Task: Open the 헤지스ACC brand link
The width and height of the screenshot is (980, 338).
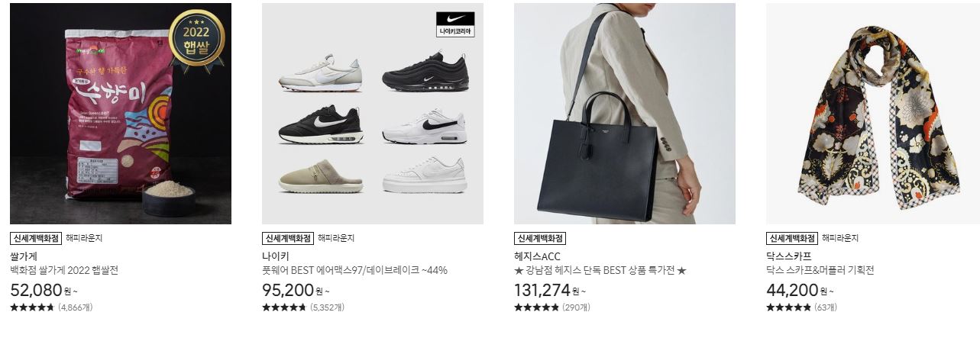Action: (x=537, y=256)
